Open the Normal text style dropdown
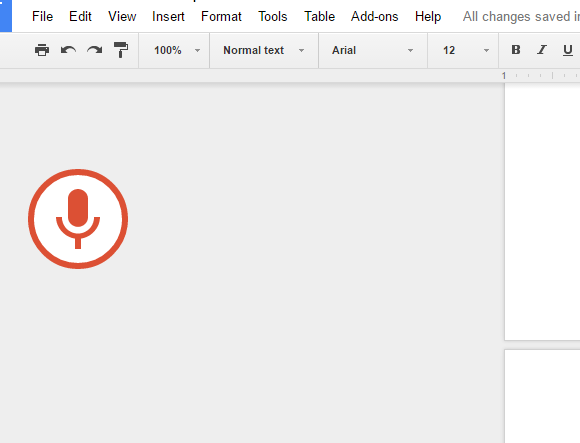Image resolution: width=580 pixels, height=443 pixels. pos(264,50)
